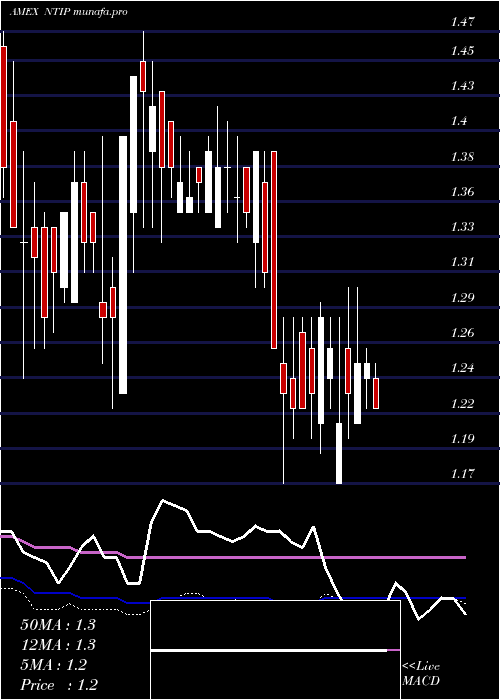Click the 1.45 price axis label

(x=462, y=51)
